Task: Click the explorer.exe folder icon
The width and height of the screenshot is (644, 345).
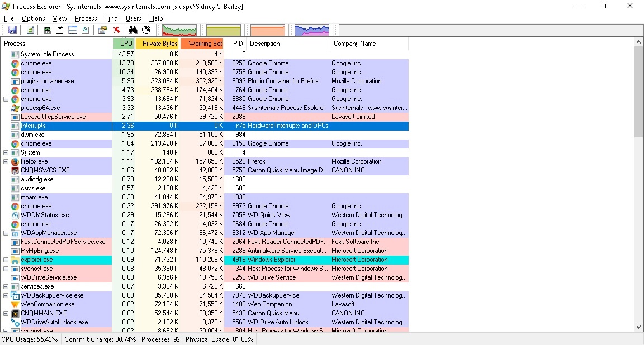Action: [15, 260]
